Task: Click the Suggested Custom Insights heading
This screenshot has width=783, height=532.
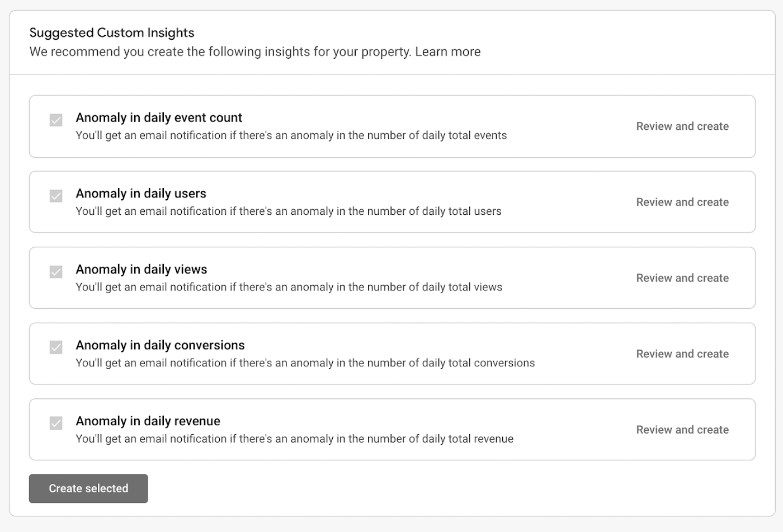Action: 112,33
